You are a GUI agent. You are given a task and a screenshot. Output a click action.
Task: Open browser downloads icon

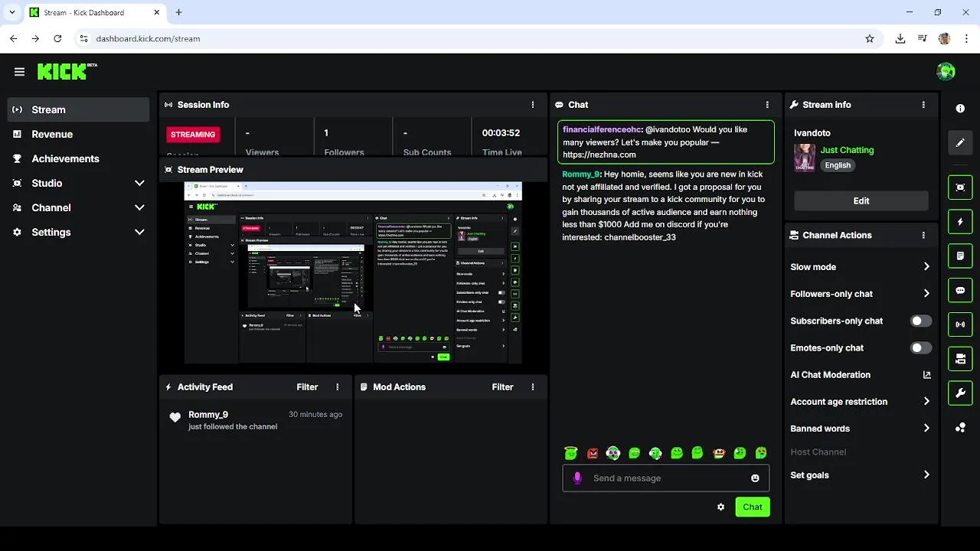[x=900, y=38]
